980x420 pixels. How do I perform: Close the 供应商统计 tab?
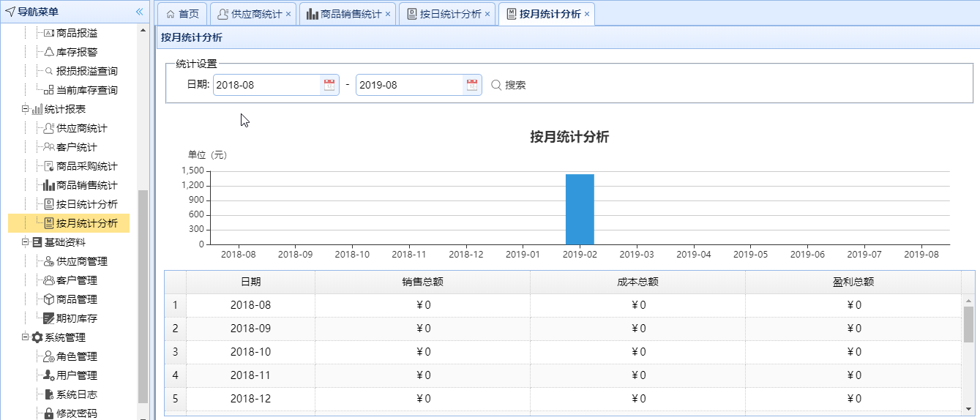coord(288,14)
